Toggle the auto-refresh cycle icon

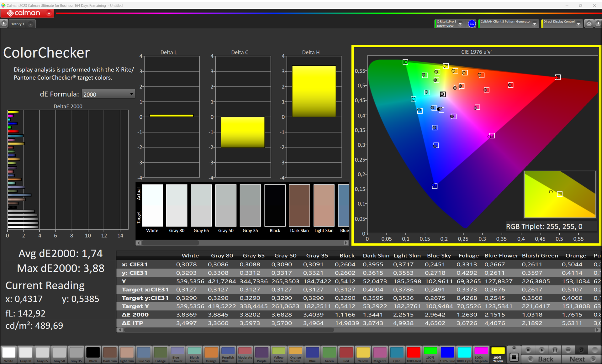[581, 350]
